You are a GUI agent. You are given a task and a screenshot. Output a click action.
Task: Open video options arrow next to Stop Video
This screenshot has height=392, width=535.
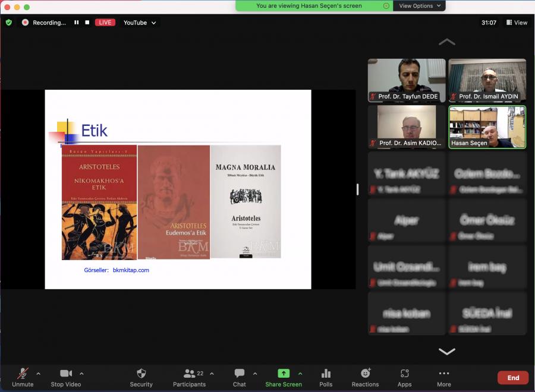coord(81,374)
